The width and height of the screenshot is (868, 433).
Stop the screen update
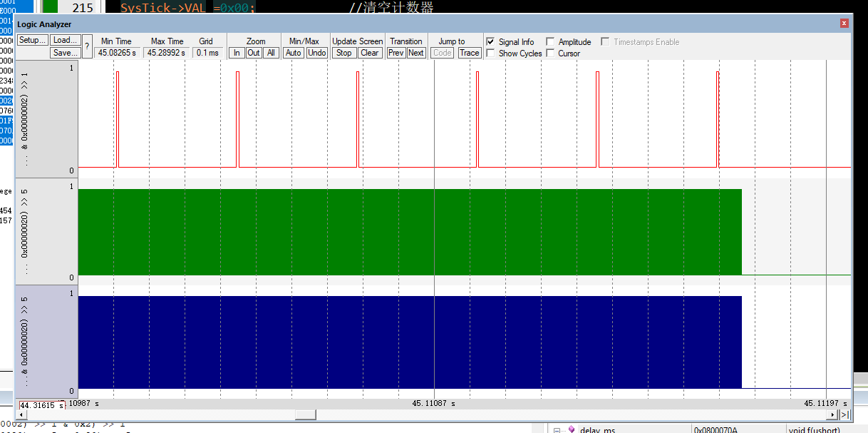click(343, 53)
